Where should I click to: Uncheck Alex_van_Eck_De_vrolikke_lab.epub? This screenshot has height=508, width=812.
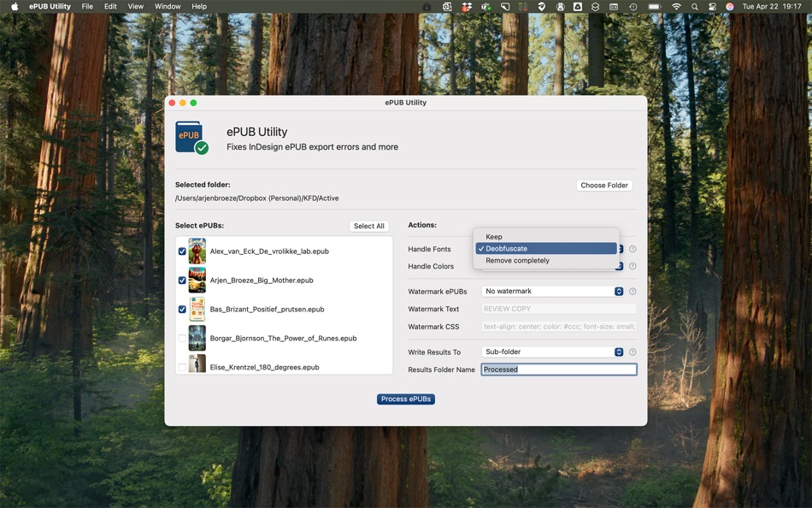[182, 251]
